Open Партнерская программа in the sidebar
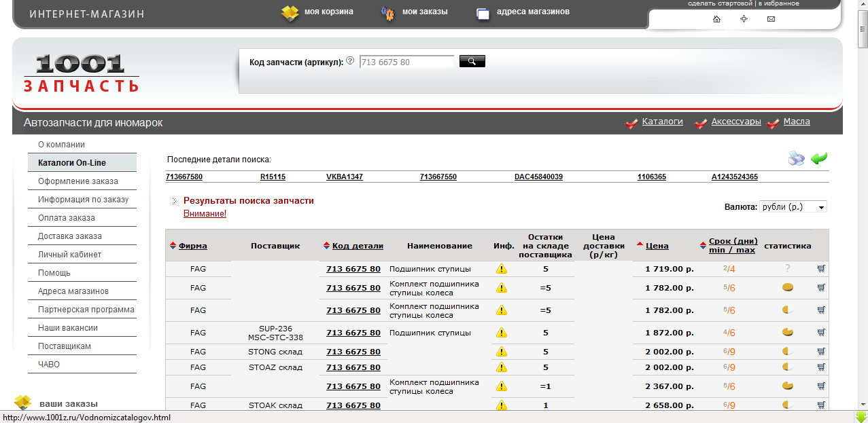Viewport: 868px width, 423px height. coord(86,310)
